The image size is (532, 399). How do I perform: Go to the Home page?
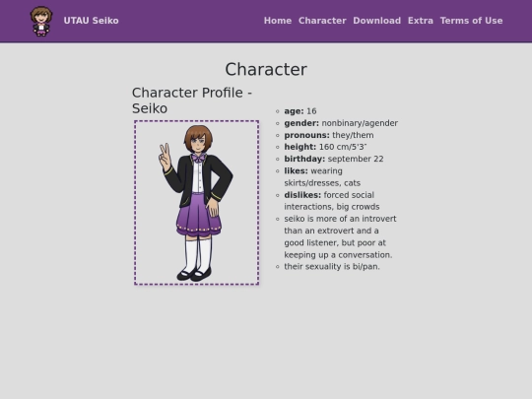[278, 21]
